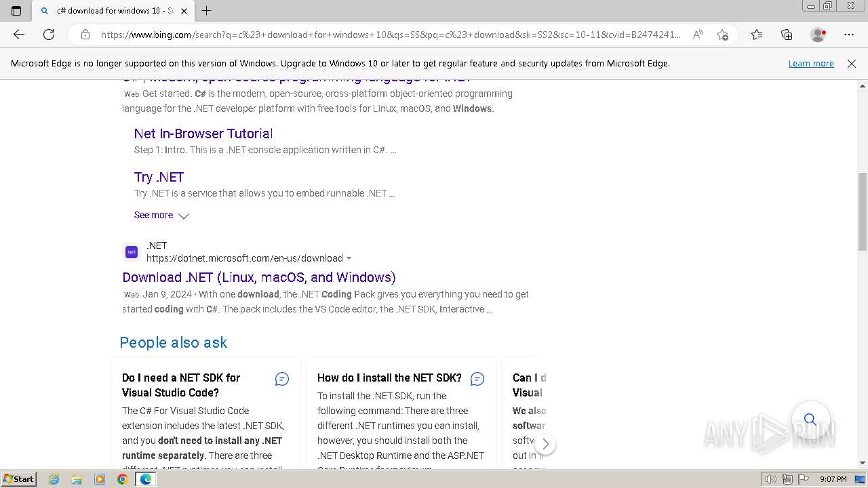
Task: Open Net In-Browser Tutorial result
Action: pos(203,134)
